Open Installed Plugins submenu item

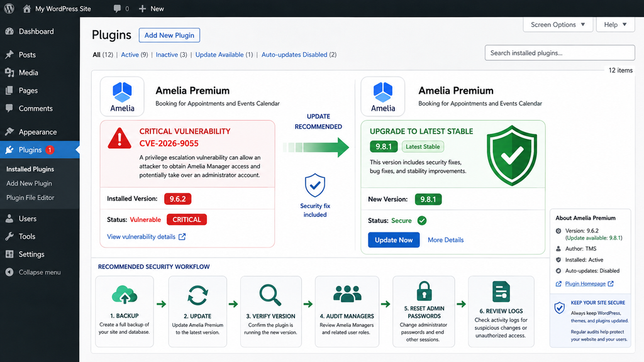click(x=30, y=169)
